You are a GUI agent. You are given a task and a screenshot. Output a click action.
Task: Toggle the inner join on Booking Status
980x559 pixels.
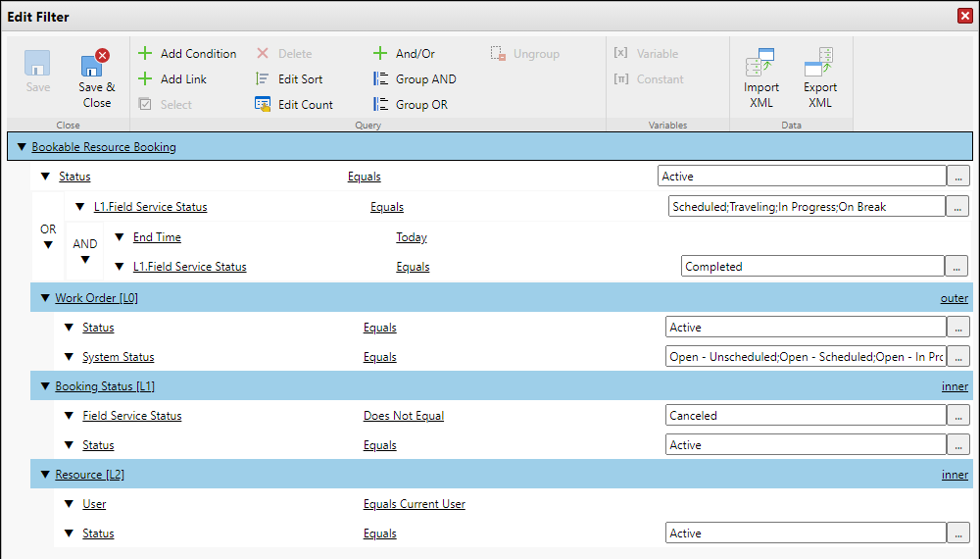[955, 386]
